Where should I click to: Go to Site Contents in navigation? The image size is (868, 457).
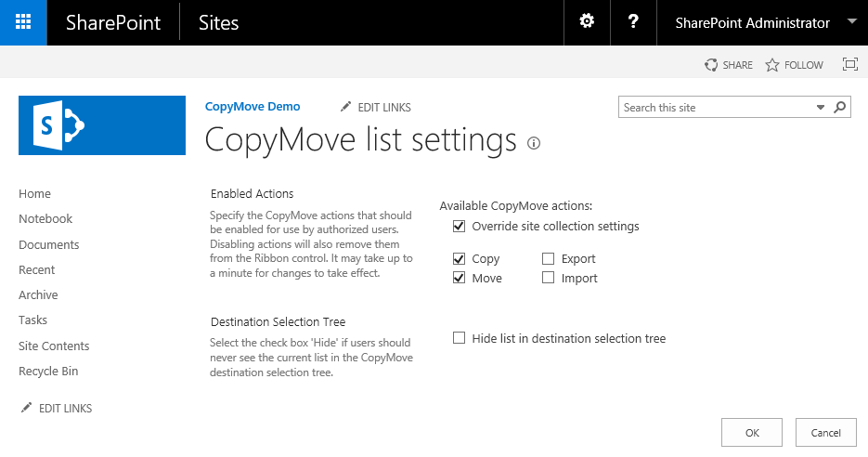54,346
